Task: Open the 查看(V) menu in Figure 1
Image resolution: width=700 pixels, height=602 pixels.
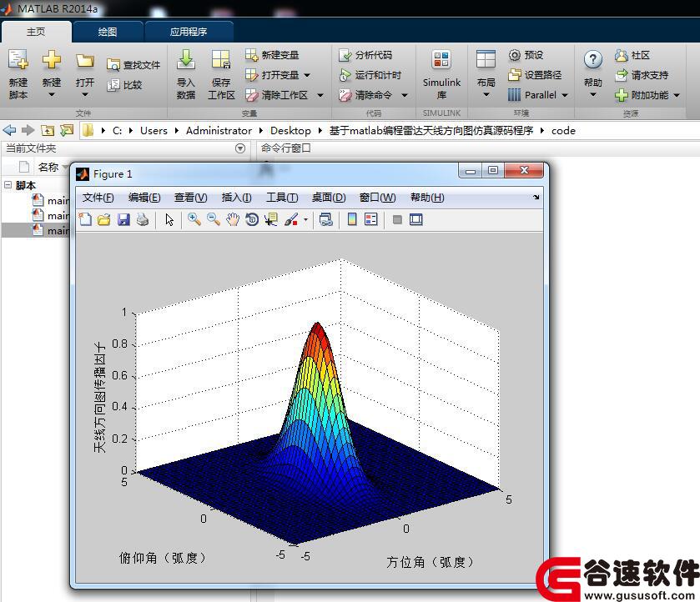Action: point(190,198)
